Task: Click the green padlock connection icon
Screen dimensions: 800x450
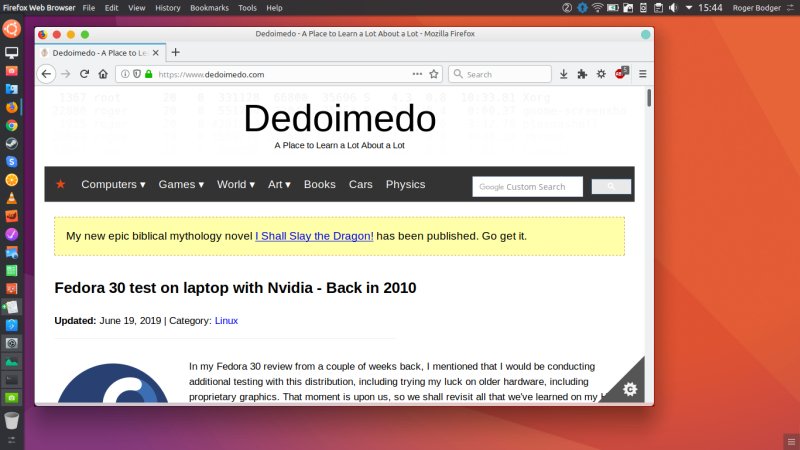Action: coord(148,74)
